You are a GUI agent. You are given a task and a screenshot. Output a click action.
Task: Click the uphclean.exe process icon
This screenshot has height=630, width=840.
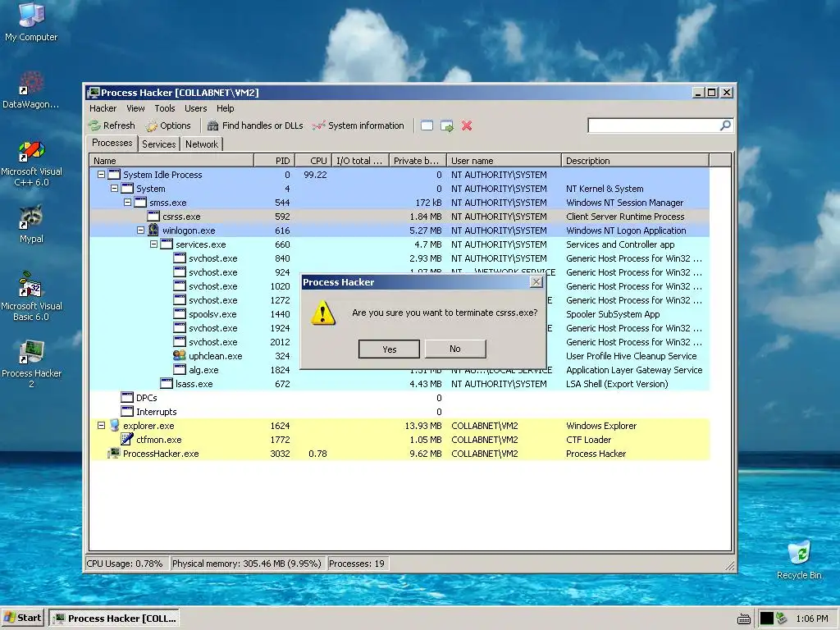click(180, 356)
